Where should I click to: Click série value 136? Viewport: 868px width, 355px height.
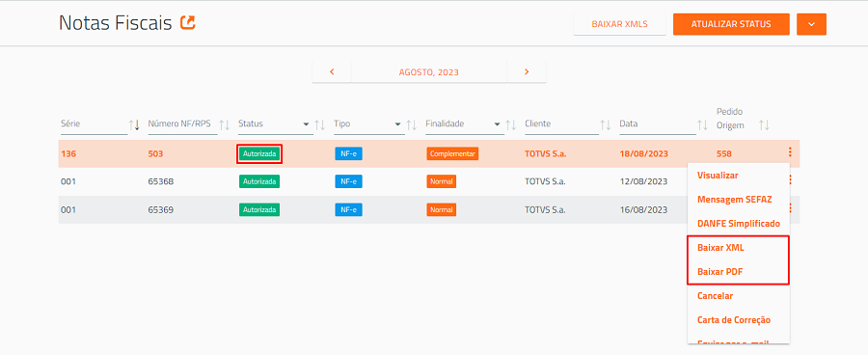(68, 153)
